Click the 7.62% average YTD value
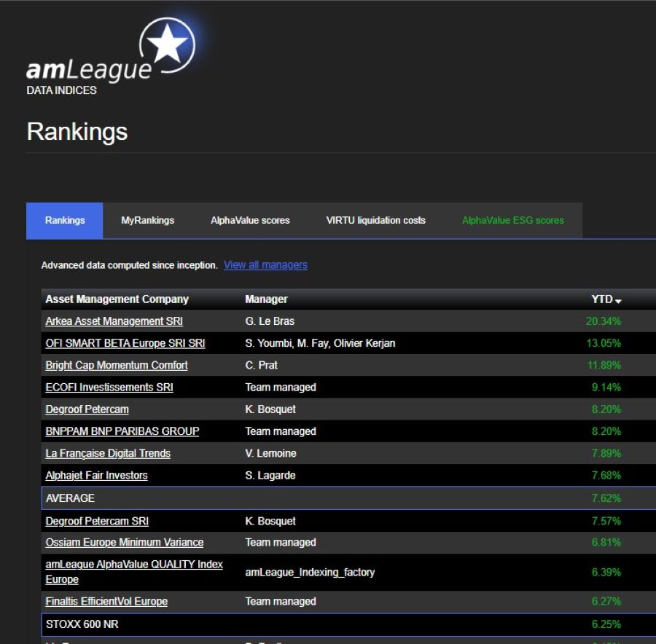This screenshot has height=644, width=656. coord(606,498)
